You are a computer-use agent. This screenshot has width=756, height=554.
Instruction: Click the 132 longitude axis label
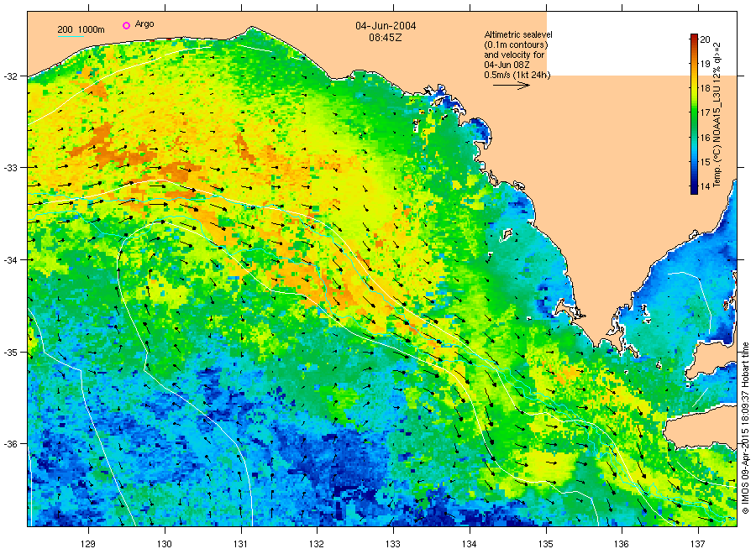[317, 544]
